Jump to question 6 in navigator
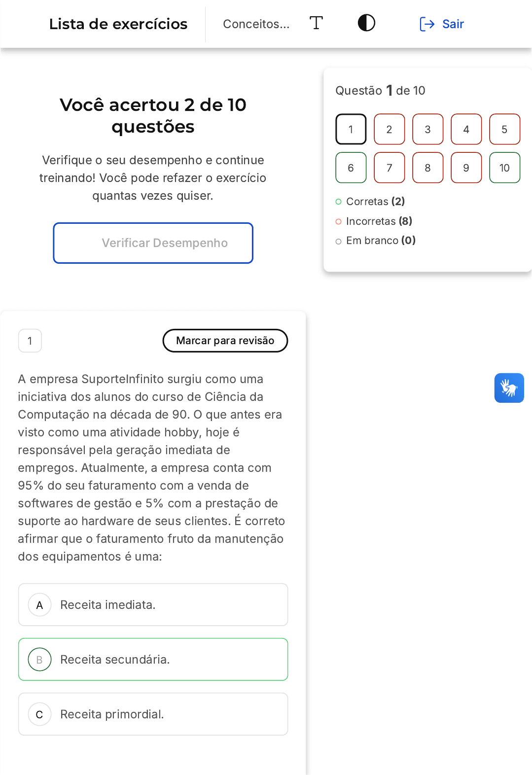Screen dimensions: 532x775 351,168
